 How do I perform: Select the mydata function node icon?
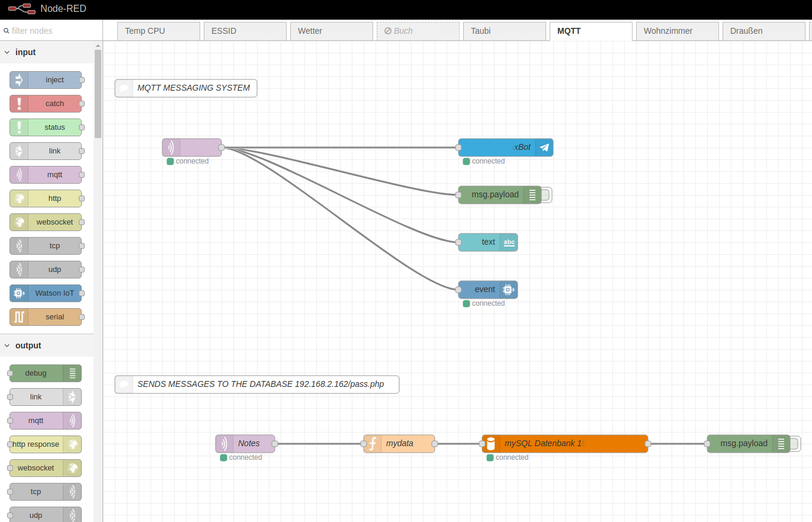[x=373, y=444]
